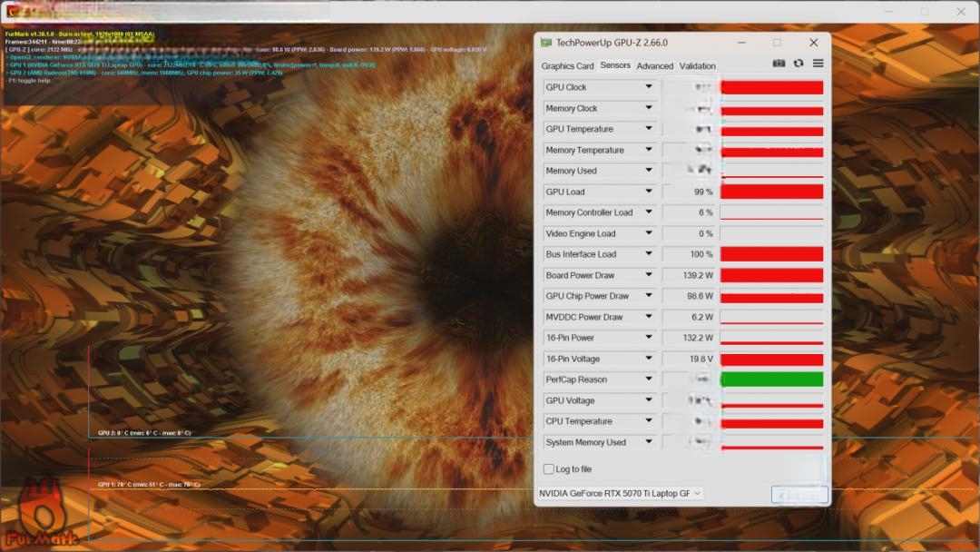The height and width of the screenshot is (552, 980).
Task: Click the Memory Controller Load value 6 %
Action: [x=706, y=212]
